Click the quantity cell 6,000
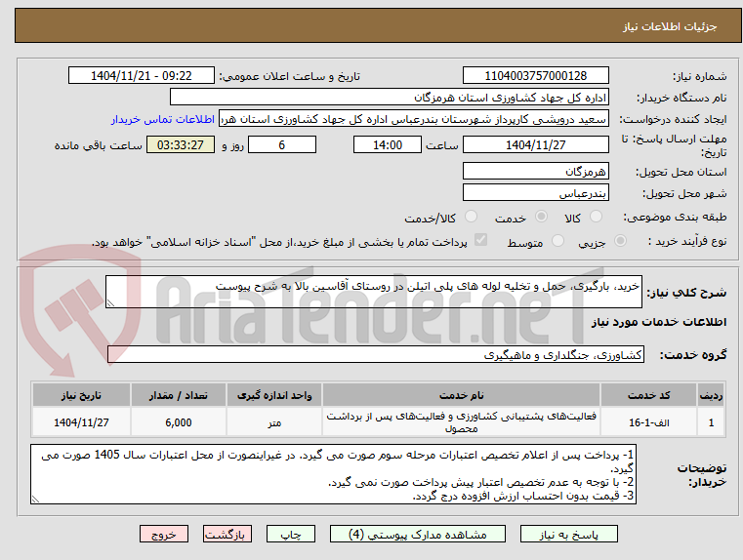Screen dimensions: 743x560 tap(178, 422)
